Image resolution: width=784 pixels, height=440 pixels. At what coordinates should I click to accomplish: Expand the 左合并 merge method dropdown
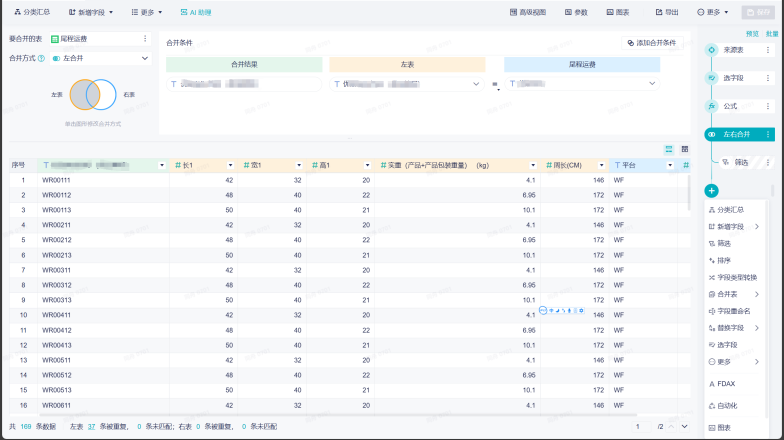[x=100, y=58]
